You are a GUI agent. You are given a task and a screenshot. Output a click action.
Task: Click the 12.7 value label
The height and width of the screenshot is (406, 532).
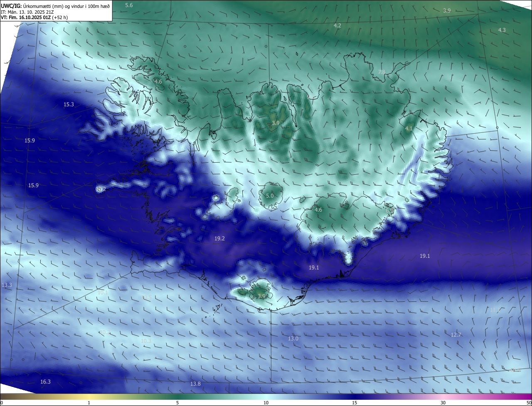coord(456,335)
